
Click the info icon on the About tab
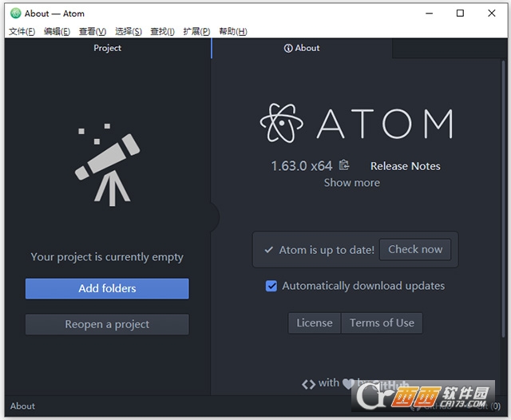click(288, 48)
